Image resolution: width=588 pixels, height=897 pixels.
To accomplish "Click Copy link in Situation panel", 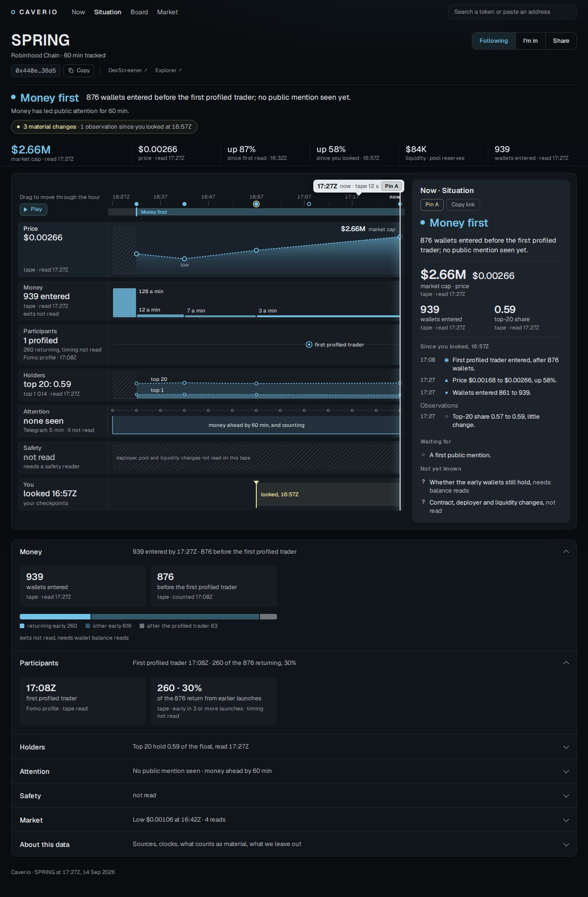I will 463,204.
